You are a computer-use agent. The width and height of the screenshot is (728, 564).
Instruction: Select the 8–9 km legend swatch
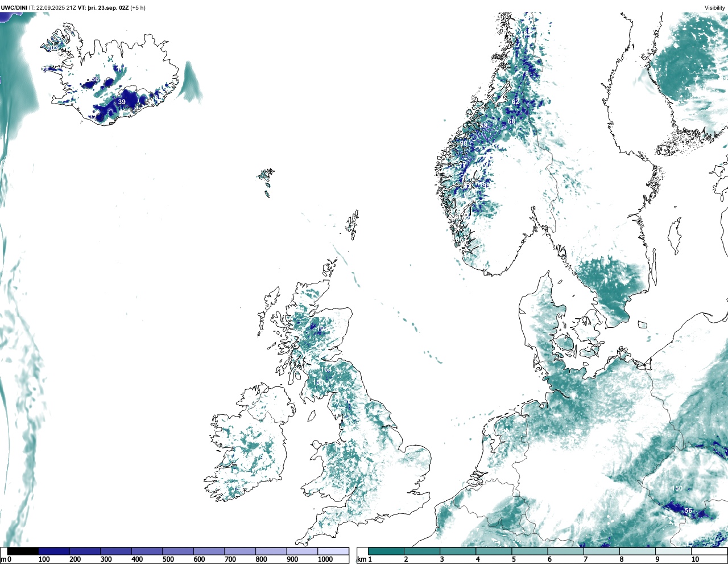(x=637, y=551)
